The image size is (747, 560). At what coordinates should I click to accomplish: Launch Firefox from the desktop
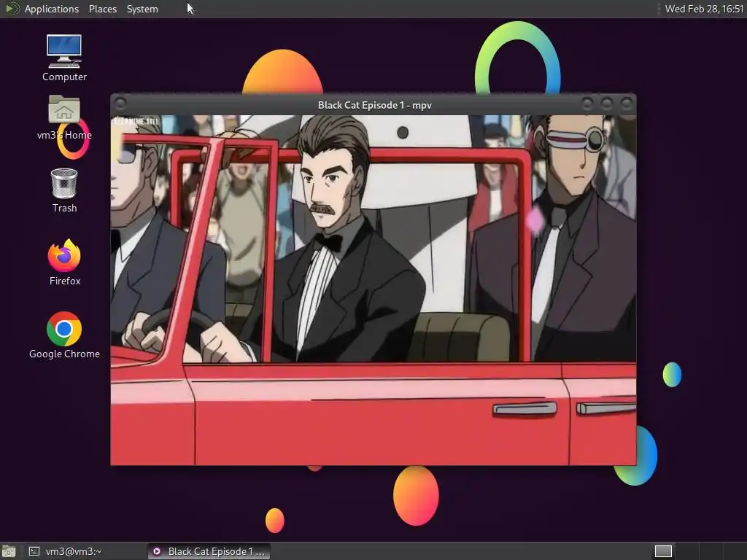click(x=64, y=262)
